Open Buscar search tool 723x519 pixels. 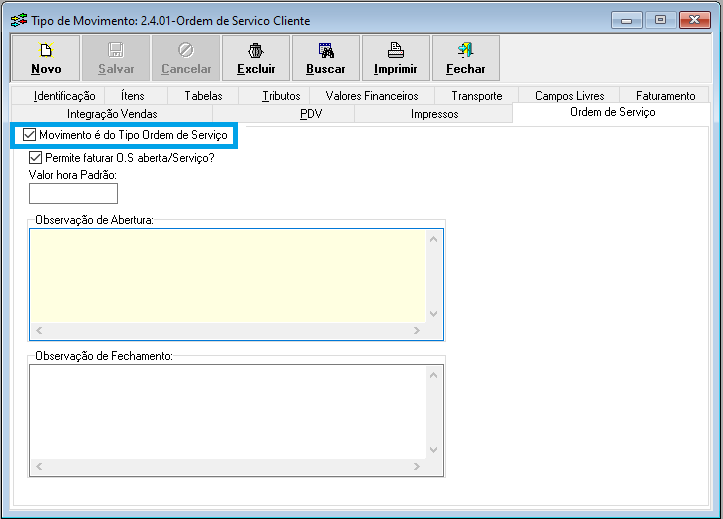click(x=326, y=58)
